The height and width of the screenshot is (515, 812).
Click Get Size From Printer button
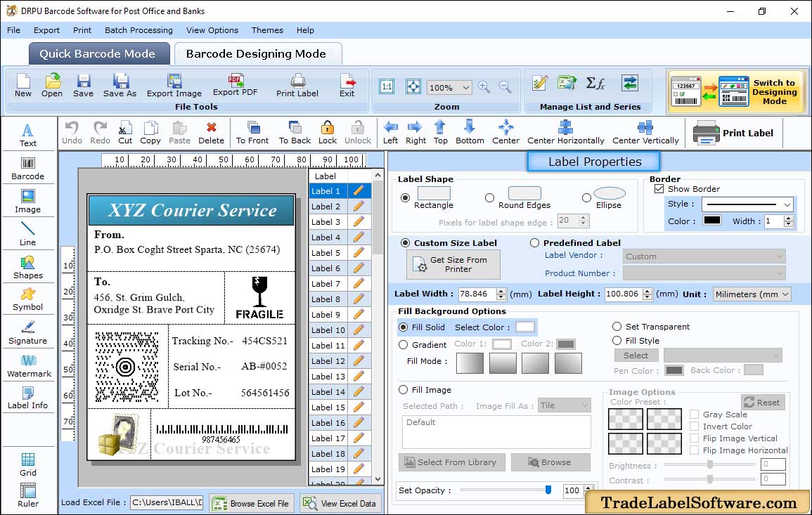[453, 264]
